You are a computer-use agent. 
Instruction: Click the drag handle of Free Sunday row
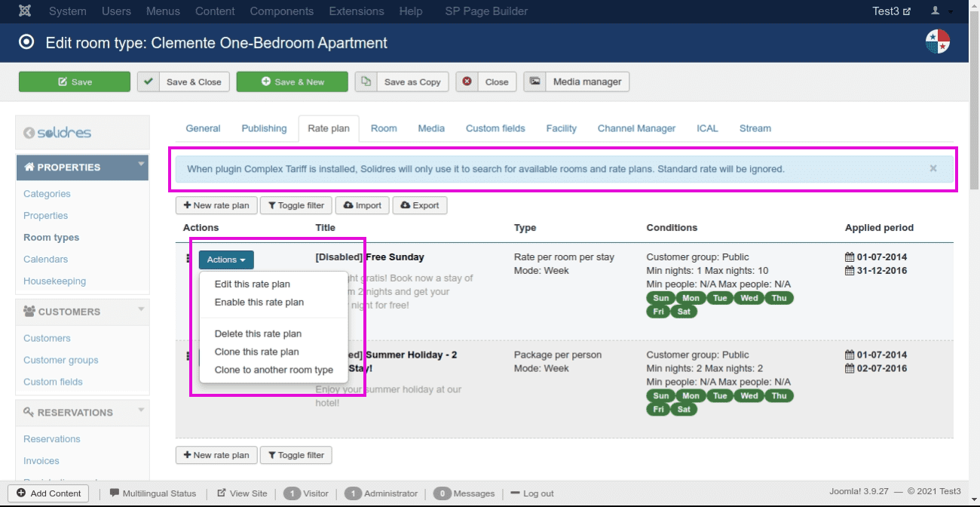click(188, 259)
